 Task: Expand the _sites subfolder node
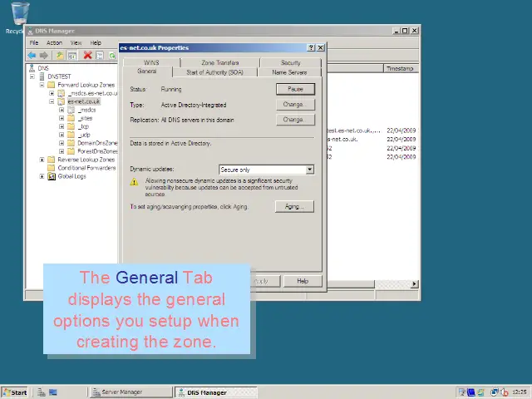coord(62,118)
